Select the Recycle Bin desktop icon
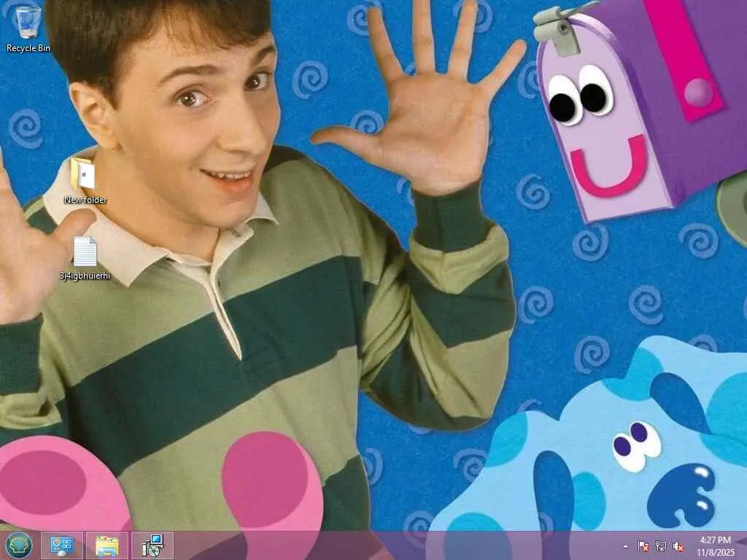The image size is (747, 560). (x=28, y=29)
